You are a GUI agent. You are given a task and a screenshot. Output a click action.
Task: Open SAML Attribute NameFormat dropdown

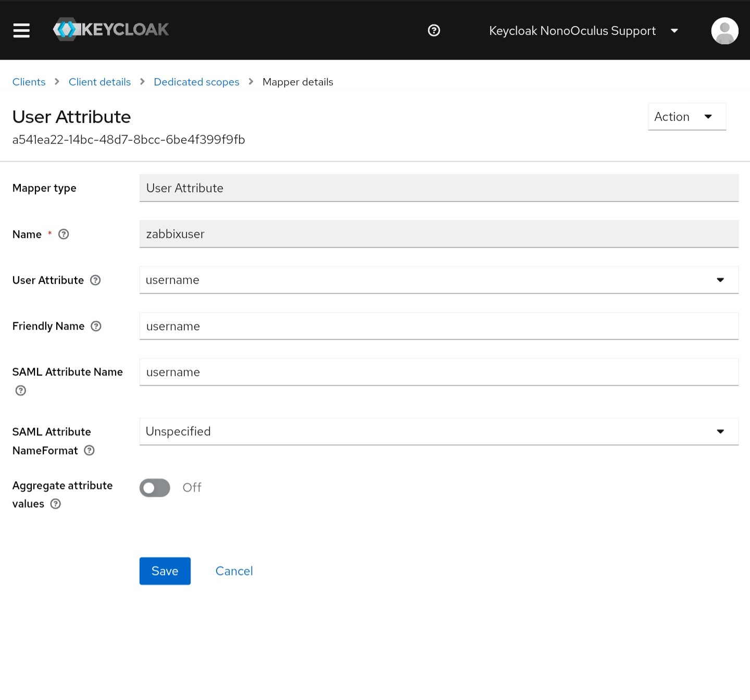tap(439, 431)
